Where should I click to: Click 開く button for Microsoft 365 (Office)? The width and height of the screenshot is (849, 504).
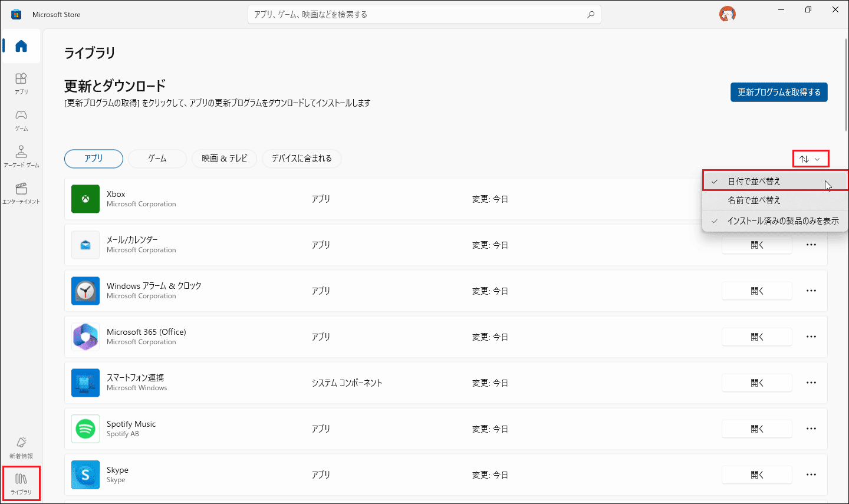pos(756,337)
